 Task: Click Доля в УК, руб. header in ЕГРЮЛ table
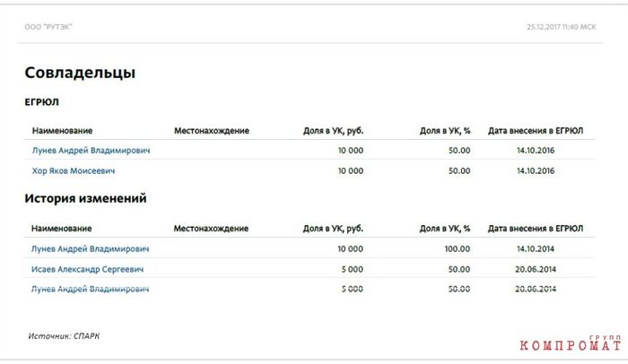(333, 131)
